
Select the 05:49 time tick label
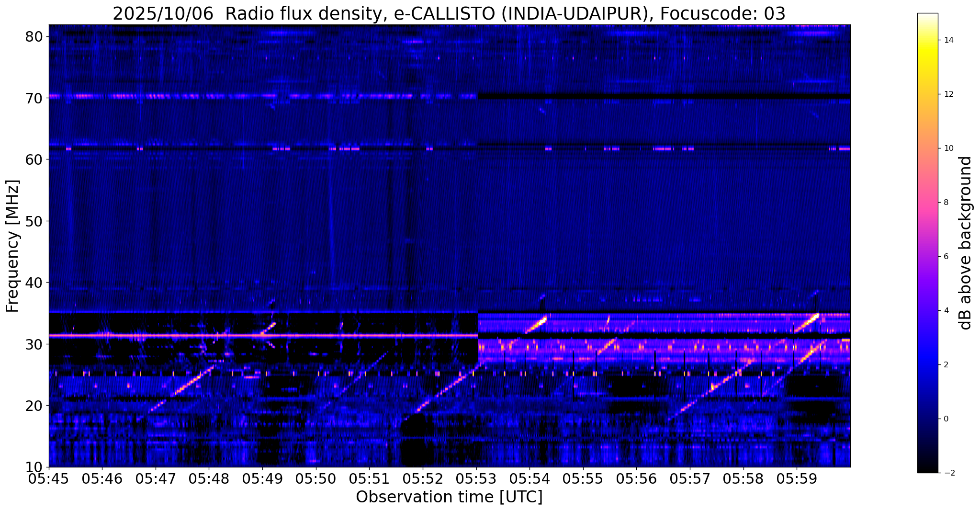point(262,479)
